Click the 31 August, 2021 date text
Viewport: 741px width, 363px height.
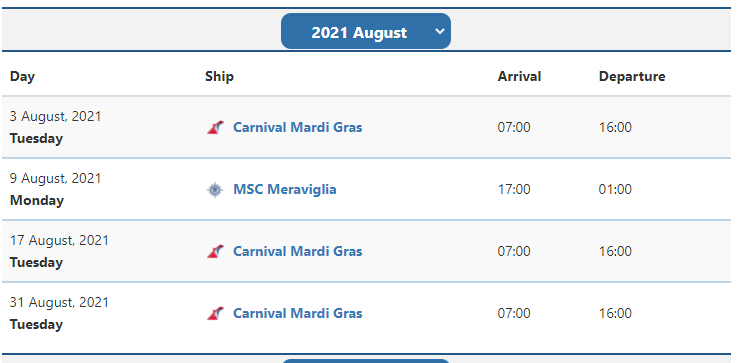[59, 302]
